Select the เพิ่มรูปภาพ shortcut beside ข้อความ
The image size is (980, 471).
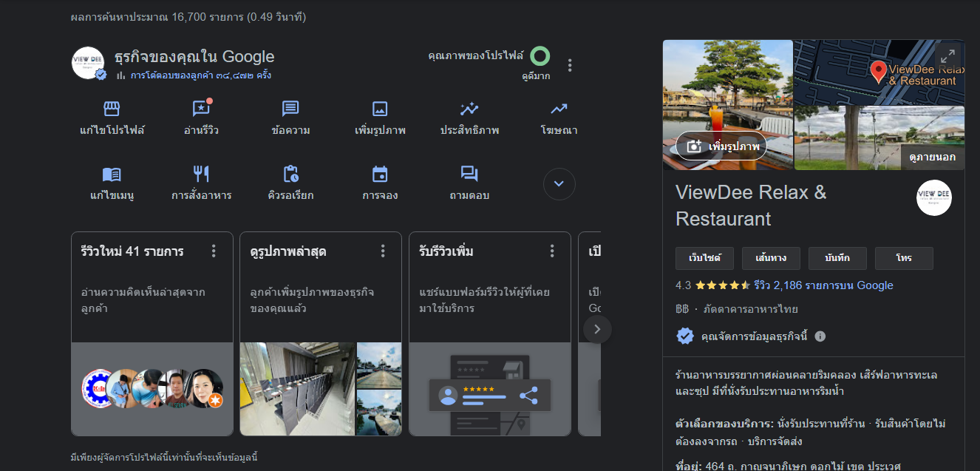pyautogui.click(x=380, y=119)
